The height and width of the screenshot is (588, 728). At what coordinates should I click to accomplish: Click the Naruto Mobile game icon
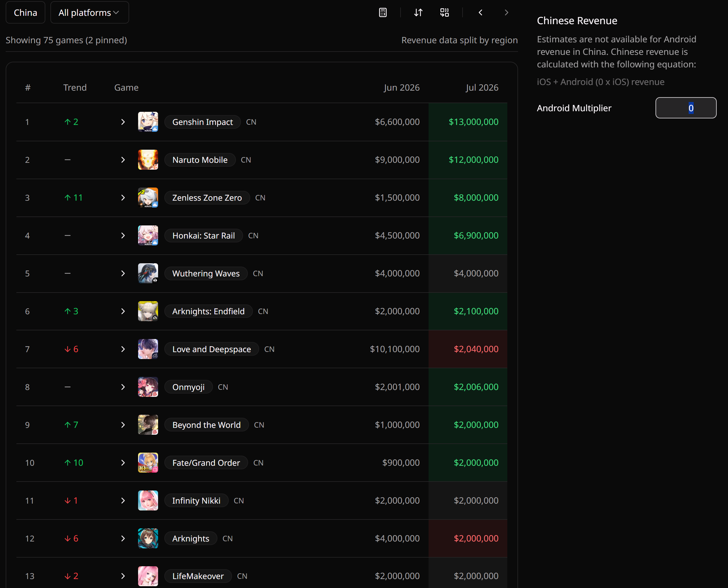click(x=148, y=160)
